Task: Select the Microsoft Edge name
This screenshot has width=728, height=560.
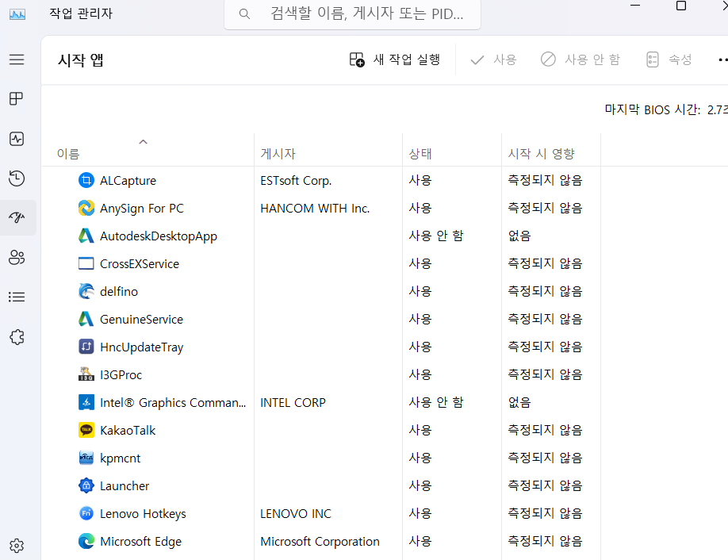Action: pos(140,542)
